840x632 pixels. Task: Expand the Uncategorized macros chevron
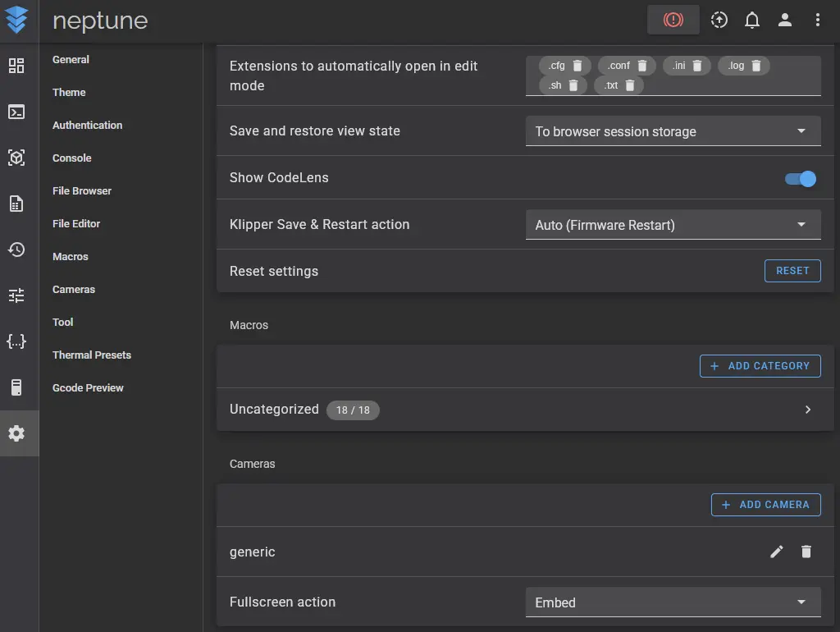(x=807, y=410)
